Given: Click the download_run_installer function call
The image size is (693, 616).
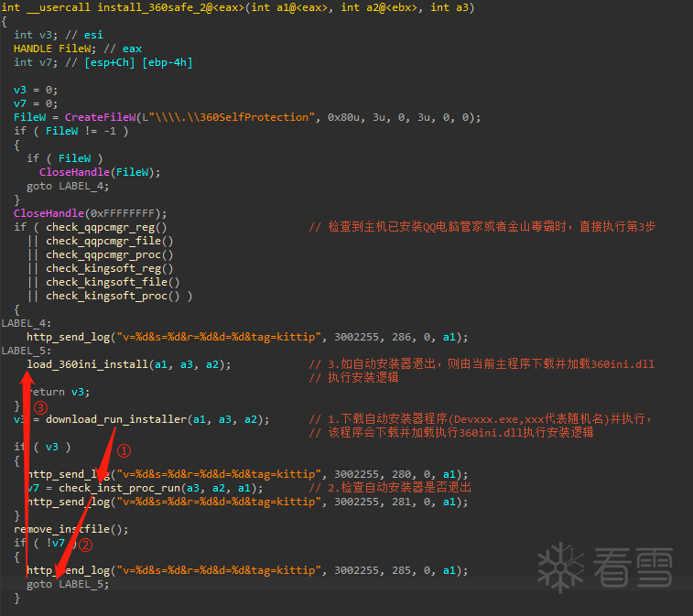Looking at the screenshot, I should click(157, 419).
